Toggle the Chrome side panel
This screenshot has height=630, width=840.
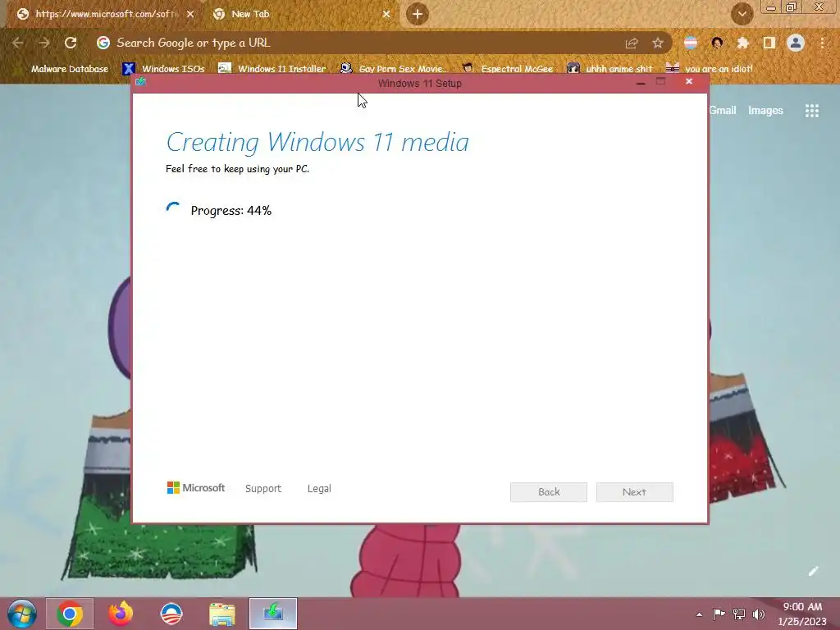769,43
